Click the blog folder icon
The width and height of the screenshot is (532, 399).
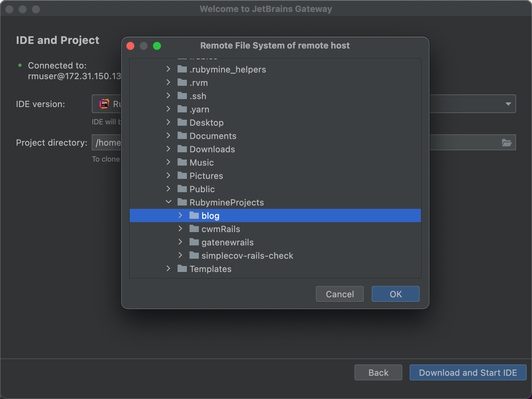(x=194, y=215)
